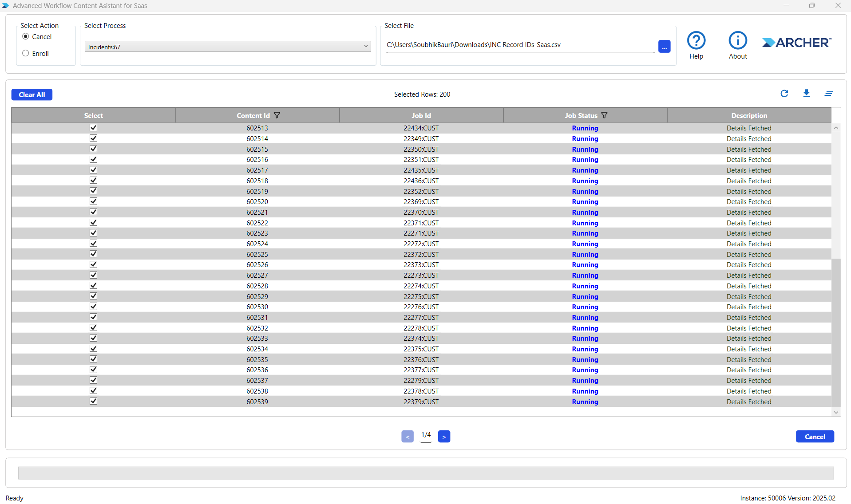
Task: Click Job Id cell 22434:CUST
Action: (421, 128)
